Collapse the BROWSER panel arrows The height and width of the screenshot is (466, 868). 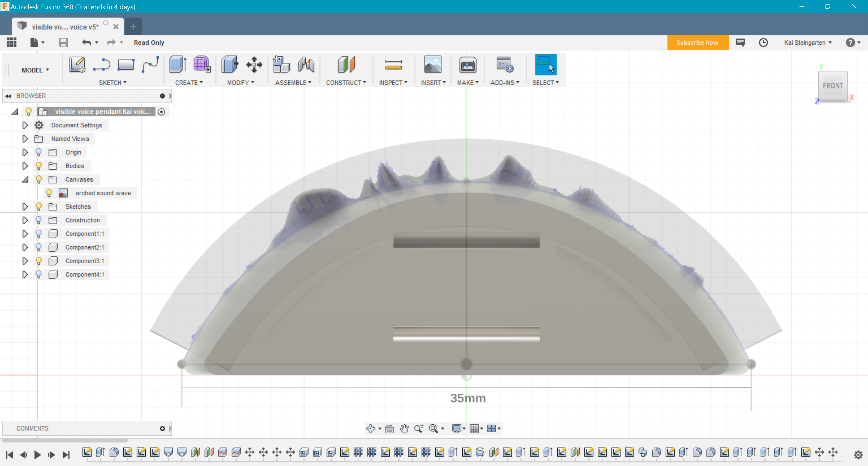(x=8, y=96)
